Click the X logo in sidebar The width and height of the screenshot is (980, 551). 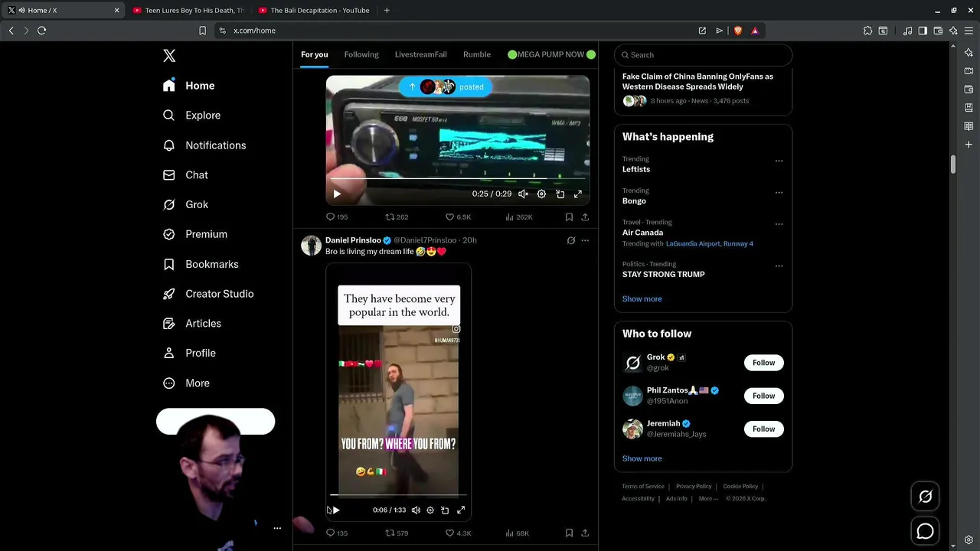tap(169, 56)
